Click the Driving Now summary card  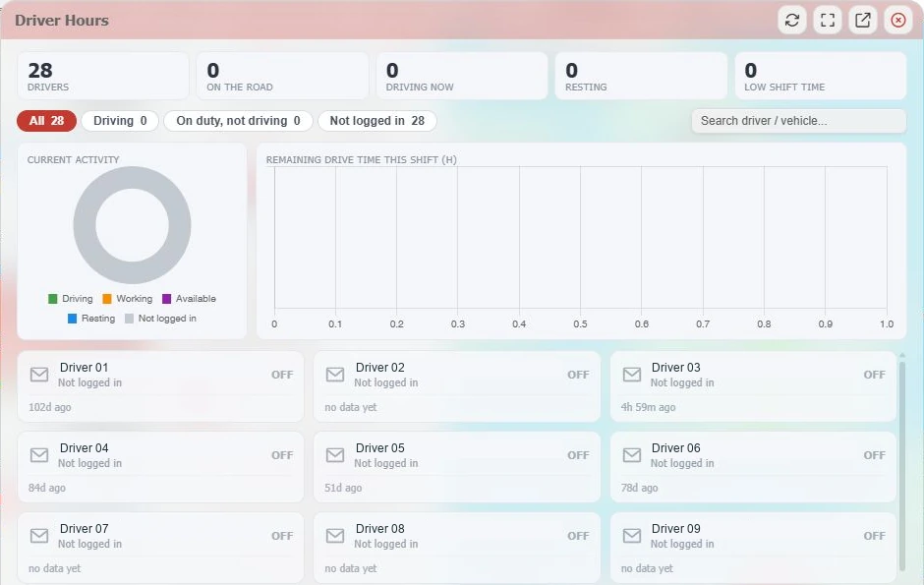coord(461,76)
